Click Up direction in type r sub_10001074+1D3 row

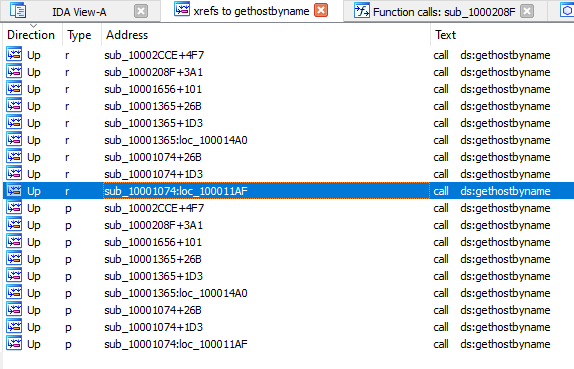click(x=34, y=175)
